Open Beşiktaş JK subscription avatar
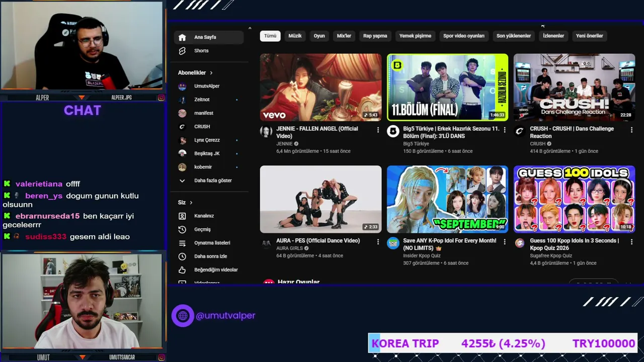The height and width of the screenshot is (362, 644). click(182, 153)
